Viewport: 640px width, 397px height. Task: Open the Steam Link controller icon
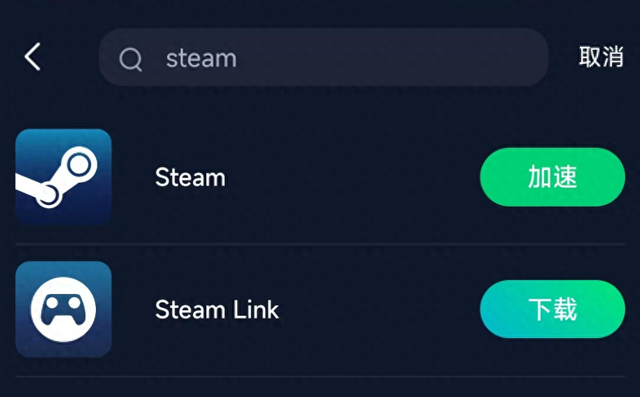click(63, 309)
